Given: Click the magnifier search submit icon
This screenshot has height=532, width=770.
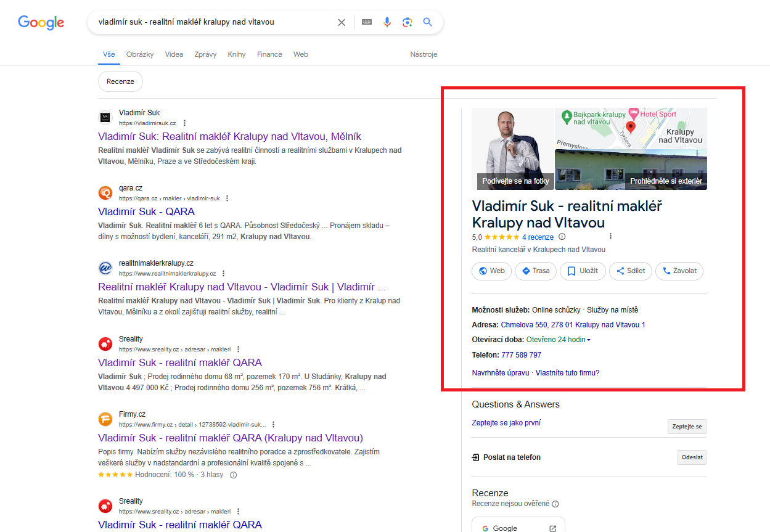Looking at the screenshot, I should coord(427,22).
